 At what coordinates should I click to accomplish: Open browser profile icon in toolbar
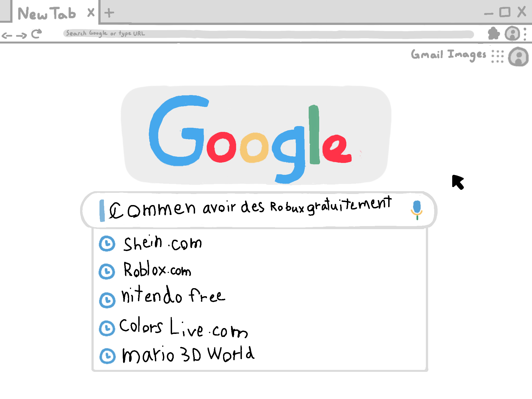[512, 34]
